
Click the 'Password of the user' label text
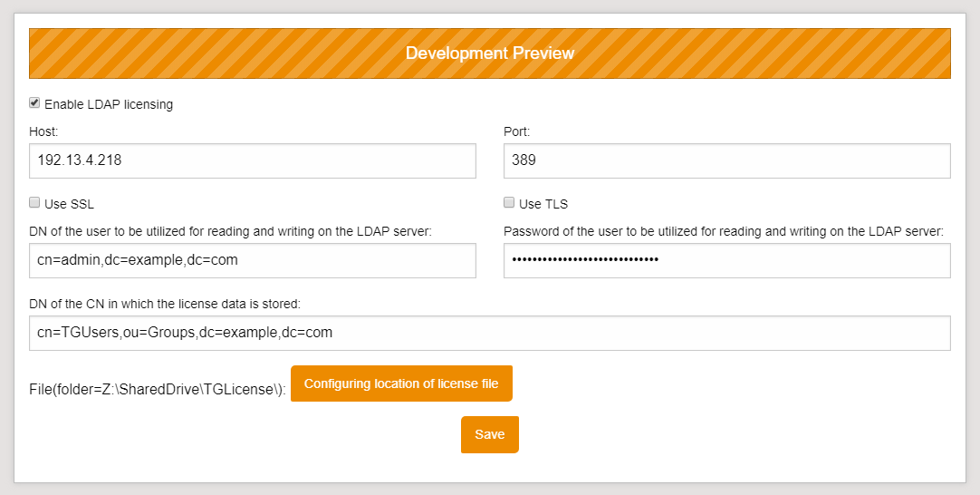pos(723,231)
